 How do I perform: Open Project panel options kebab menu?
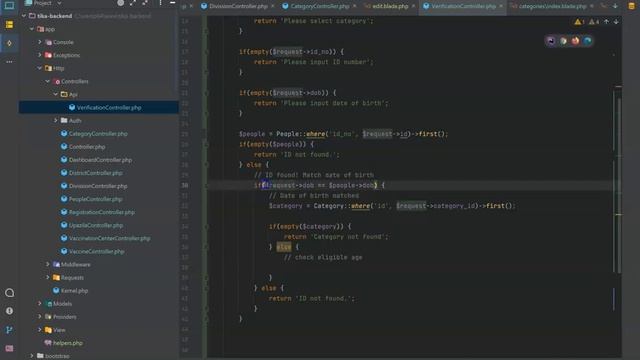pos(160,3)
